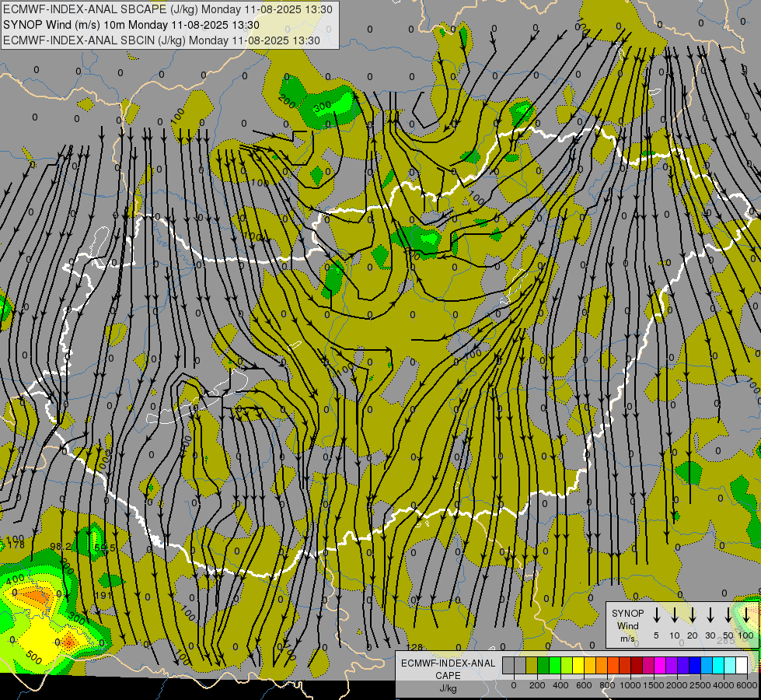This screenshot has height=700, width=761.
Task: Click the 2000 tick on CAPE scale
Action: (677, 685)
